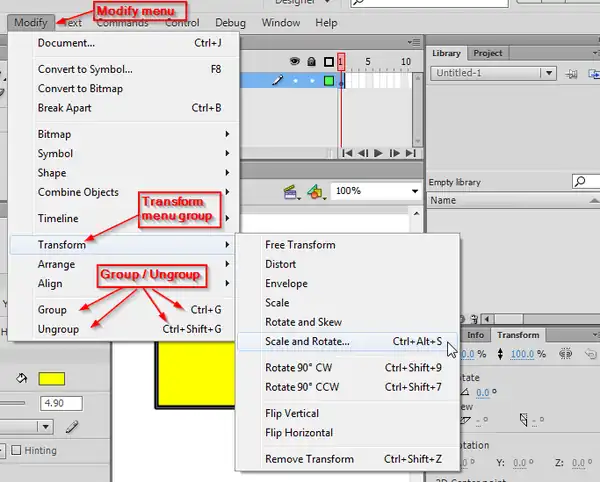Image resolution: width=600 pixels, height=482 pixels.
Task: Click the yellow fill color swatch
Action: [x=52, y=378]
